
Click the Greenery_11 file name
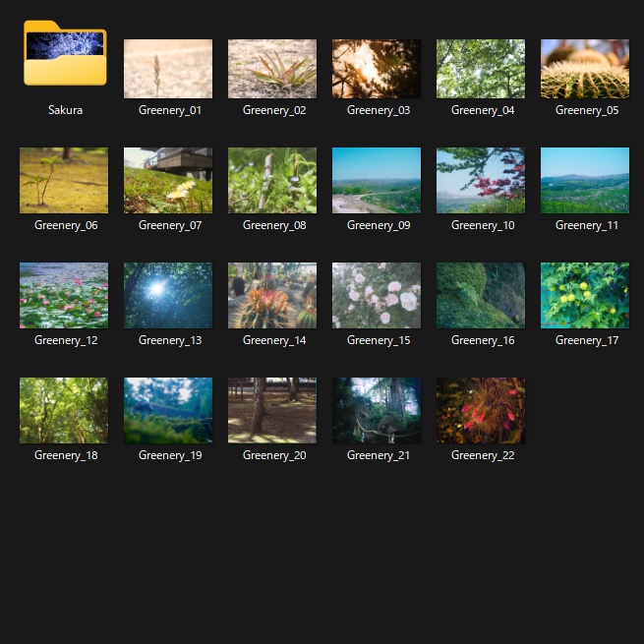point(587,225)
